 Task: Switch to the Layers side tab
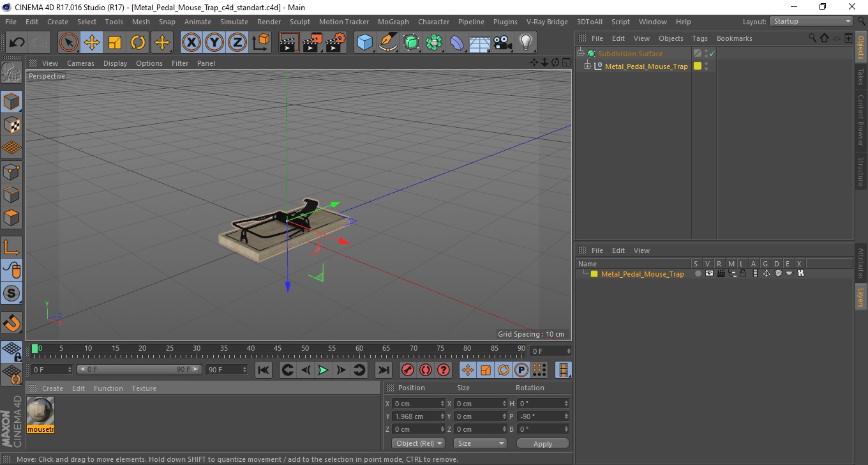pyautogui.click(x=860, y=298)
